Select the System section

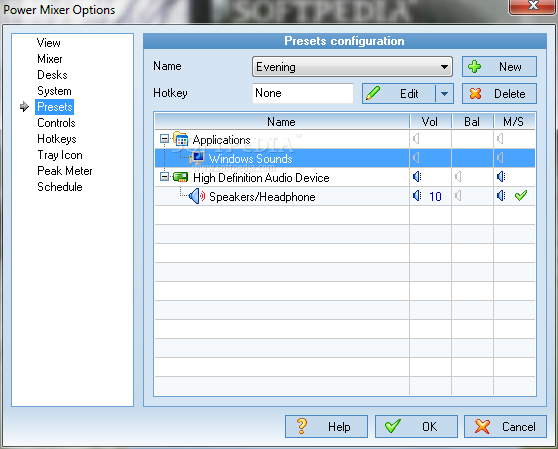54,91
